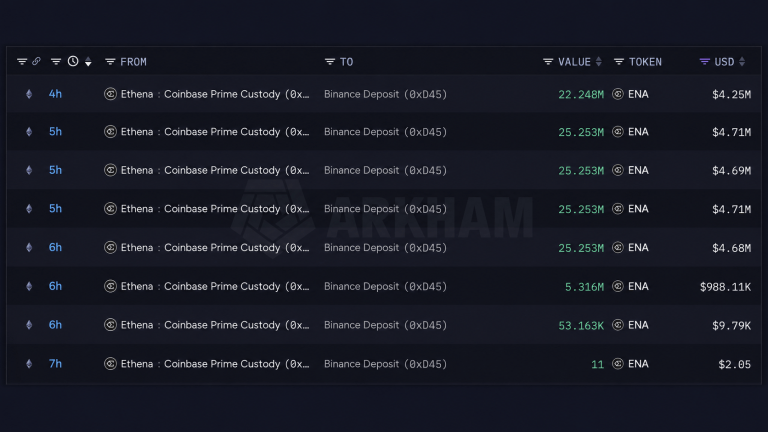
Task: Open the FROM column filter
Action: click(x=110, y=62)
